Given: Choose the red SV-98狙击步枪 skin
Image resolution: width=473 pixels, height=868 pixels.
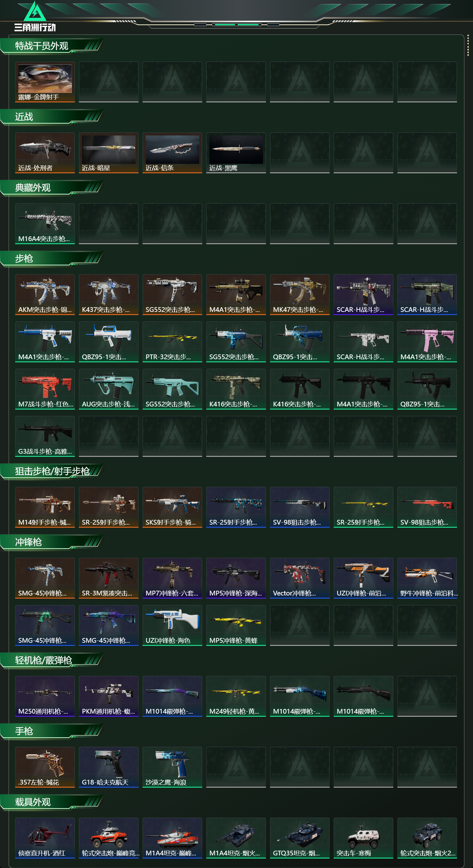Looking at the screenshot, I should point(427,507).
